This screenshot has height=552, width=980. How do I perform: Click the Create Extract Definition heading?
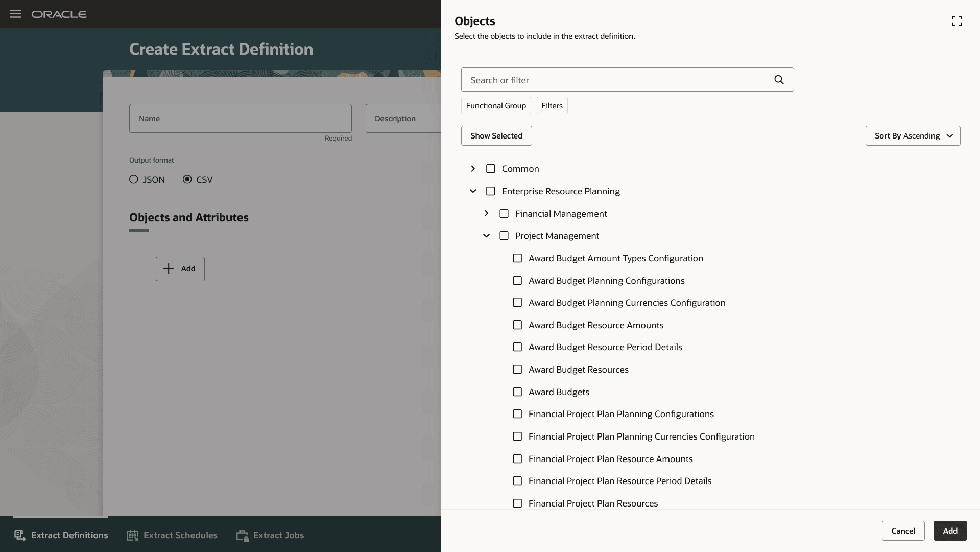coord(221,49)
